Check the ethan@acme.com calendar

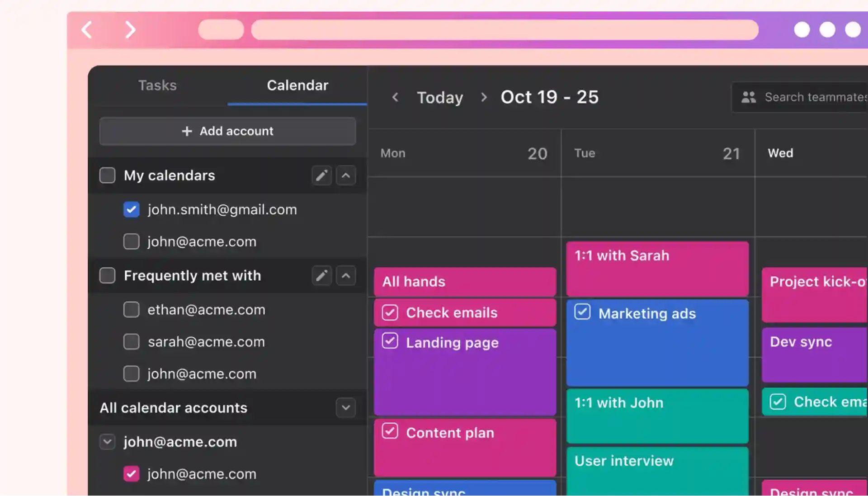(x=132, y=310)
